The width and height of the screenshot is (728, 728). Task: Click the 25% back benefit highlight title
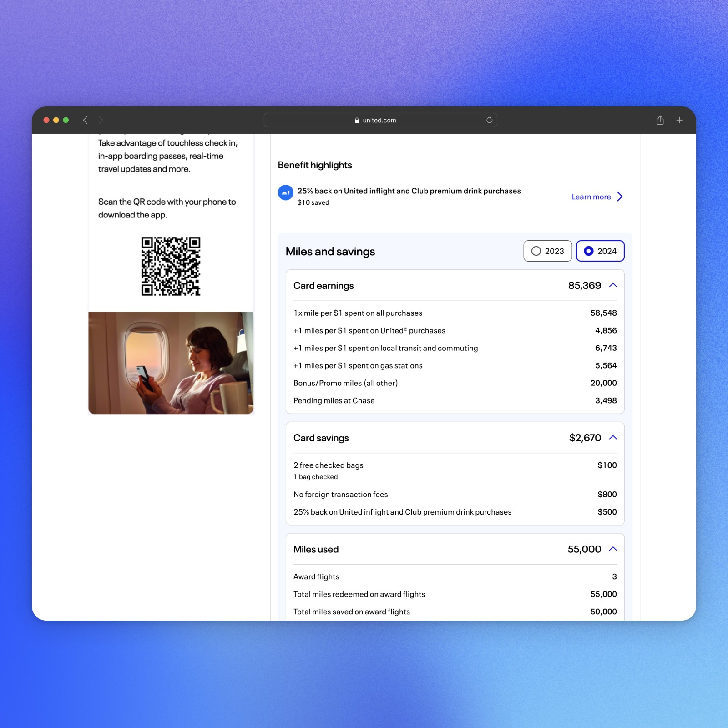point(409,191)
